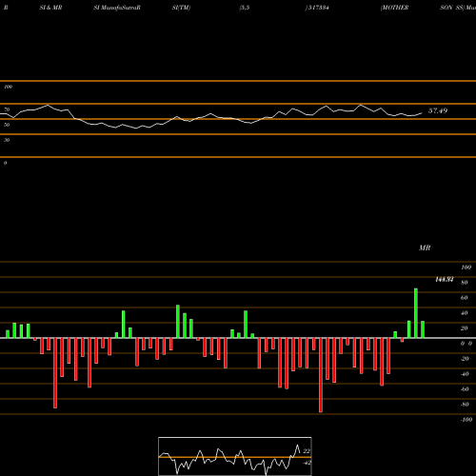Click the RSI axis label 30

pyautogui.click(x=7, y=140)
